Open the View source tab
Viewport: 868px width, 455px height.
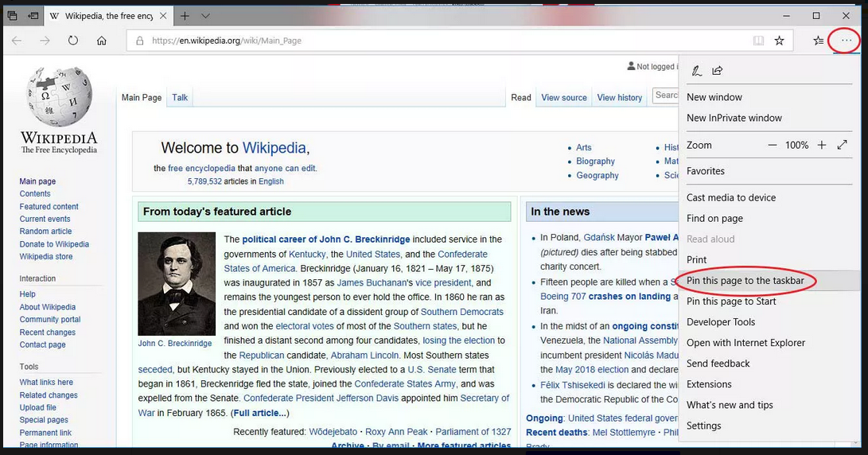563,97
